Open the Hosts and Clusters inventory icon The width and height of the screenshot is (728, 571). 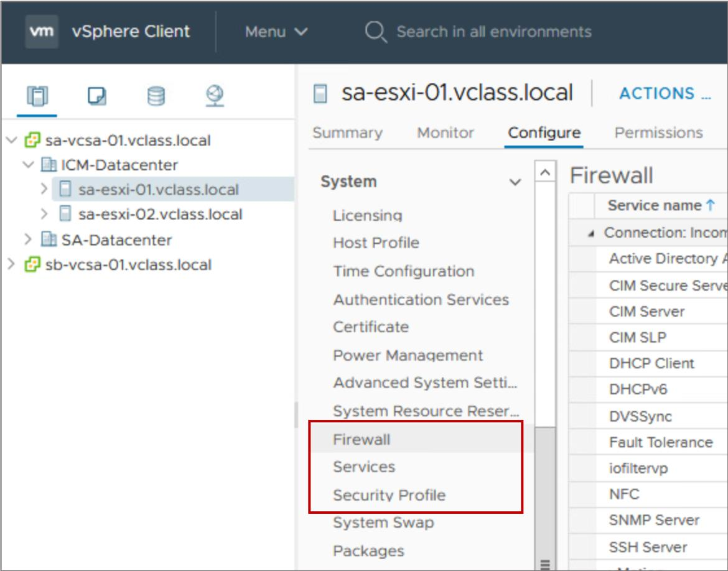[37, 96]
